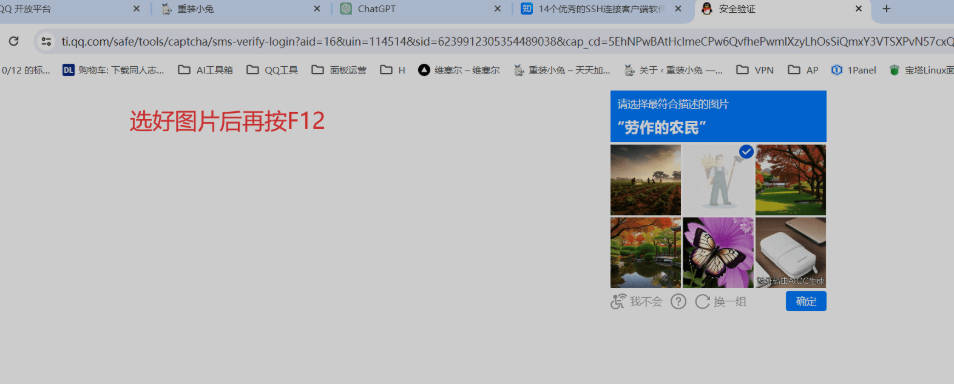This screenshot has height=384, width=954.
Task: Open the help question mark icon
Action: click(x=678, y=301)
